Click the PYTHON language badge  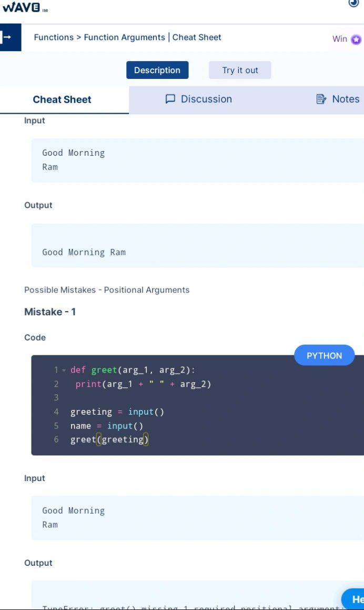tap(324, 356)
